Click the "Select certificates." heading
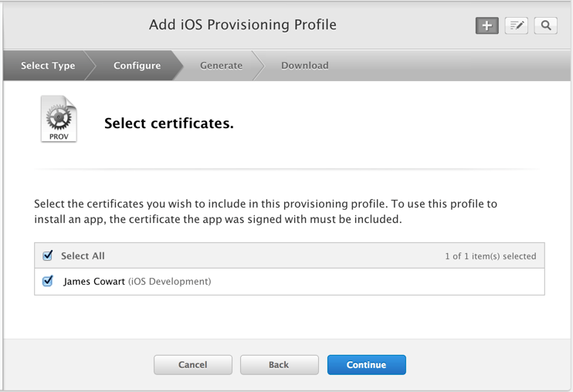The image size is (573, 392). coord(168,123)
